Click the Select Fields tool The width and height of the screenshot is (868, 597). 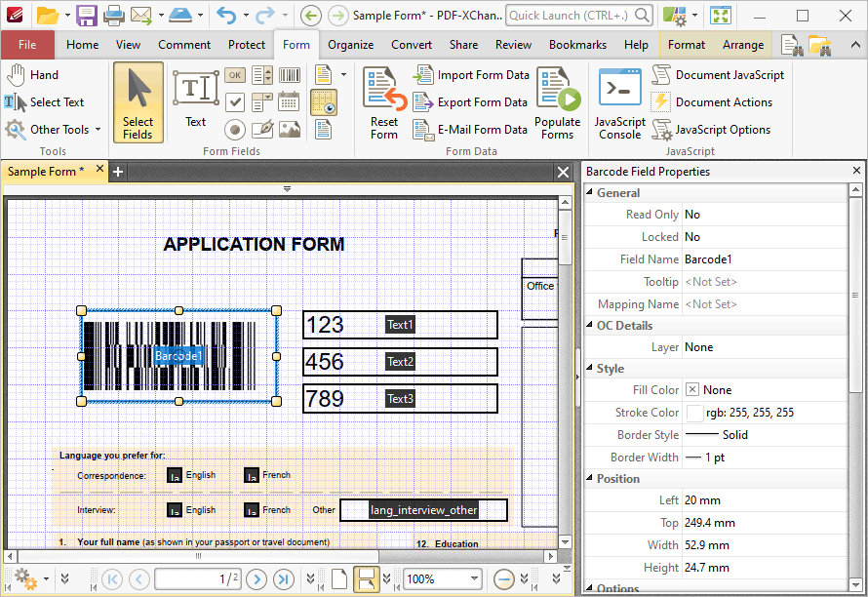138,102
